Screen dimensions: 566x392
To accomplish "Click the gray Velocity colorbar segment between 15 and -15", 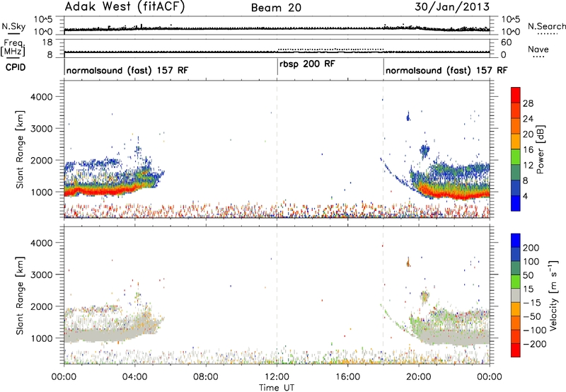I will (516, 295).
